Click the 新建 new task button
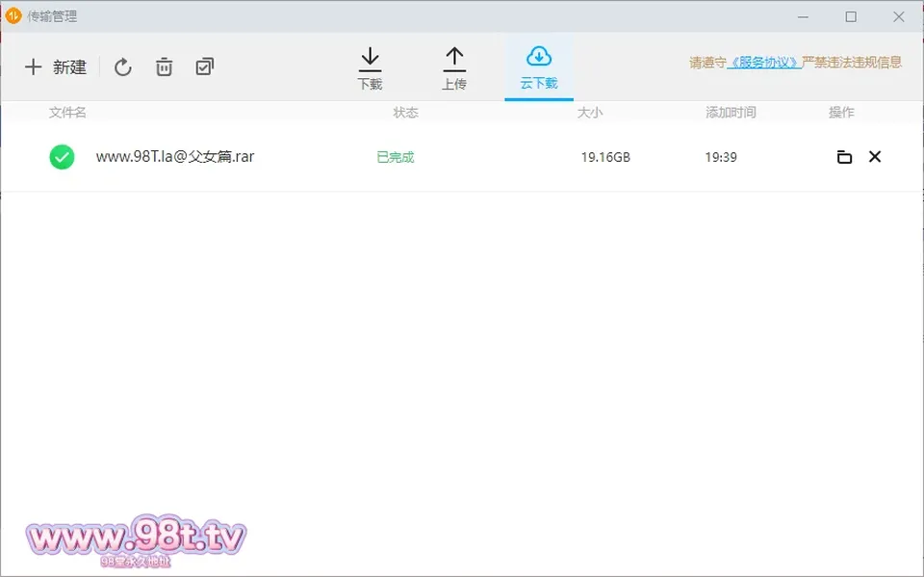This screenshot has height=577, width=924. [x=56, y=66]
